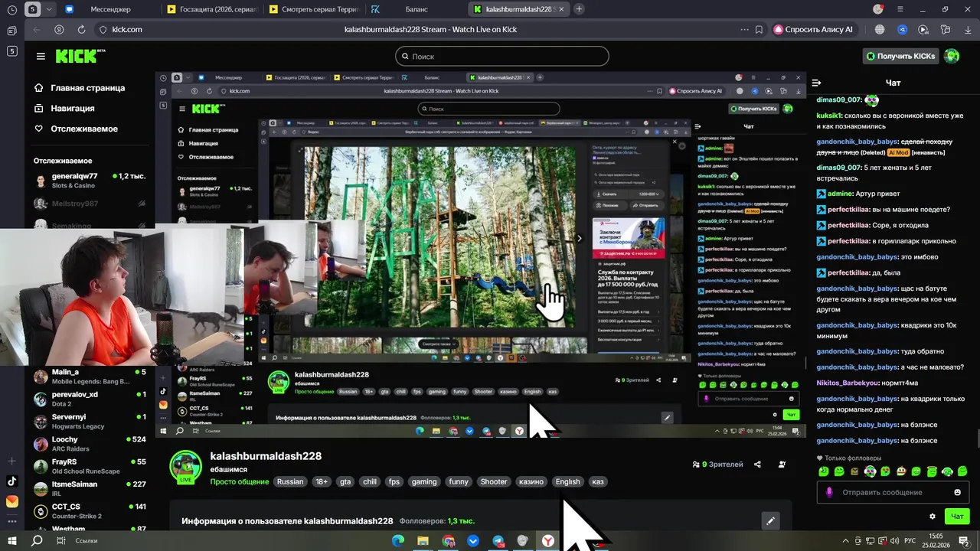Go to Kick home via logo
Screen dimensions: 980x551
[x=80, y=56]
